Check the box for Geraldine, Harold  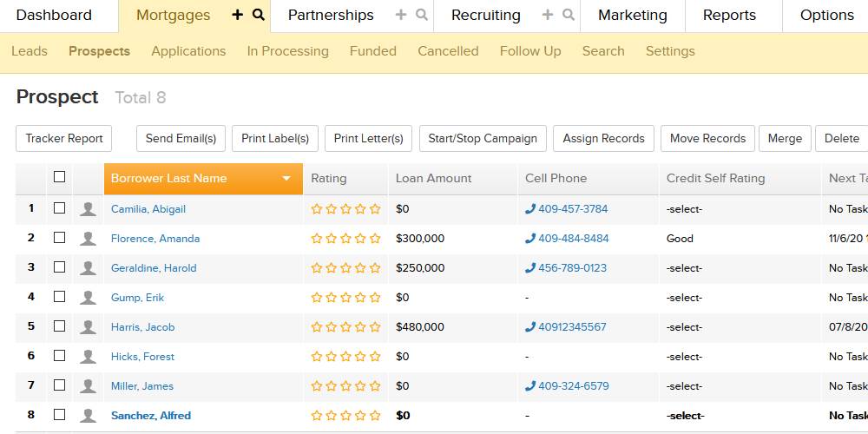[x=59, y=266]
